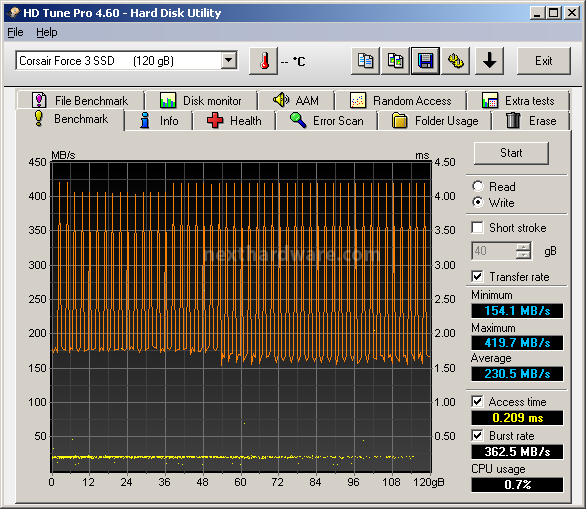This screenshot has width=586, height=509.
Task: Open the Health tab red cross
Action: click(234, 121)
